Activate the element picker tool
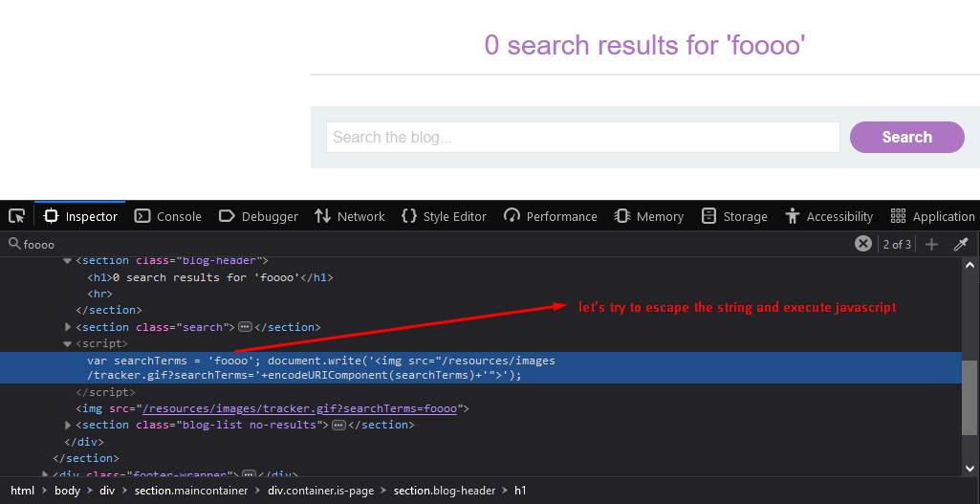The height and width of the screenshot is (504, 980). (x=16, y=216)
